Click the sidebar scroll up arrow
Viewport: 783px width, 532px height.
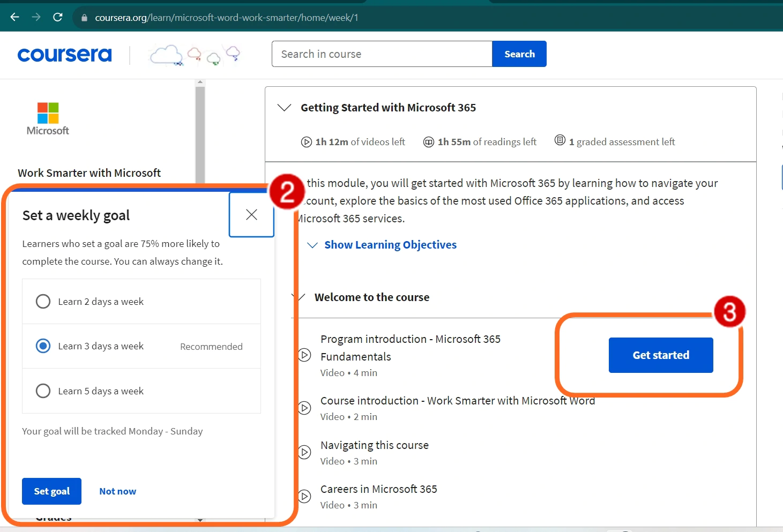(200, 83)
